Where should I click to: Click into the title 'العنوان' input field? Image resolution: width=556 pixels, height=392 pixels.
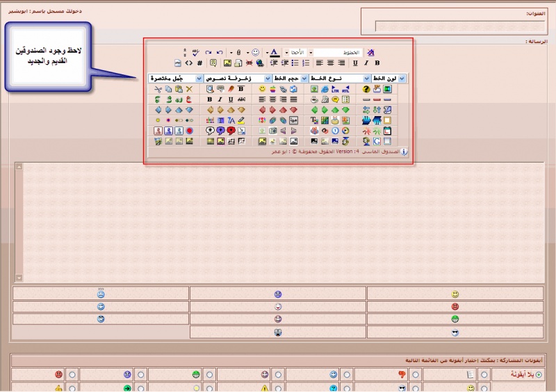point(459,26)
